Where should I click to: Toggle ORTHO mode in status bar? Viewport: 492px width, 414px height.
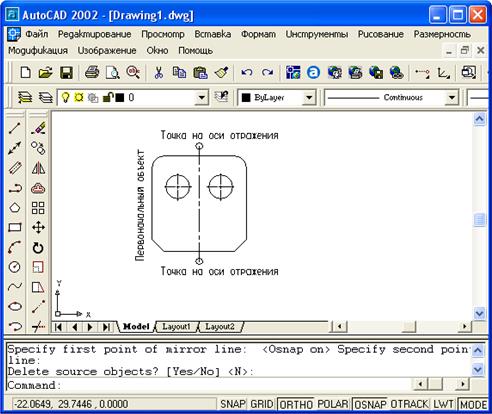tap(296, 404)
